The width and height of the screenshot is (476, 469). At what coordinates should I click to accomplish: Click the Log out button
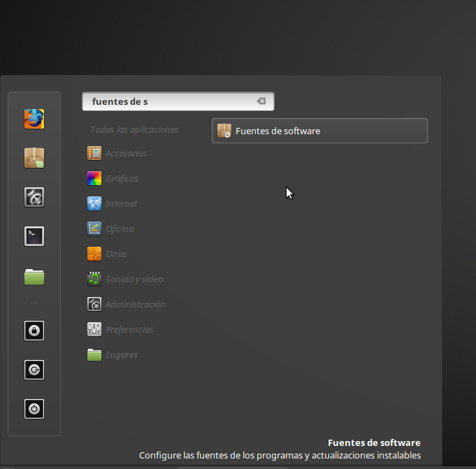click(34, 370)
